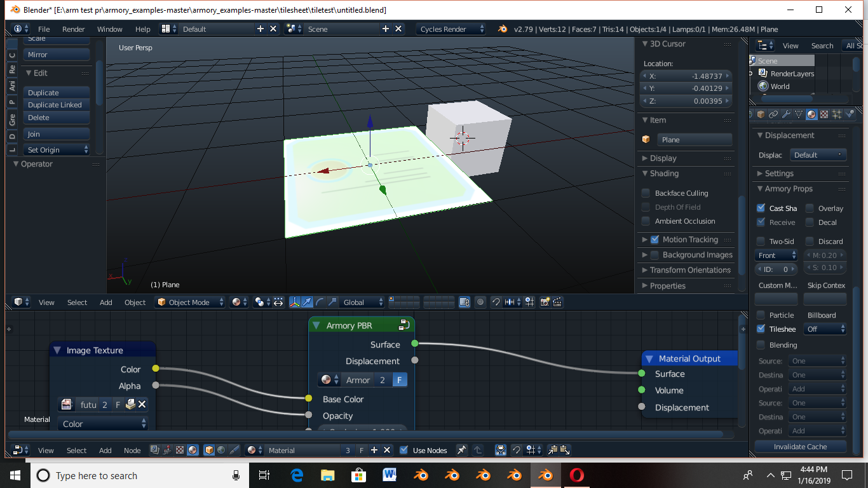Open Opera from the Windows taskbar
Screen dimensions: 868x488
click(577, 475)
